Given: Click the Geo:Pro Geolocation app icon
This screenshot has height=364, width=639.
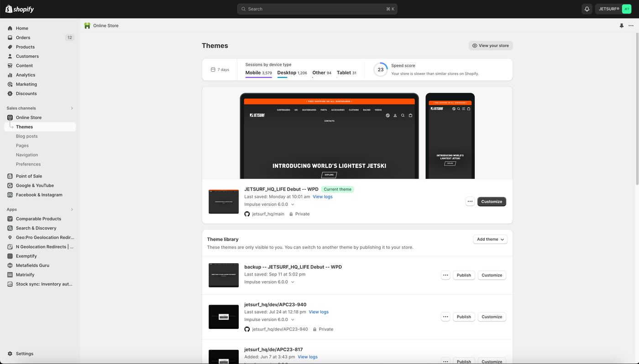Looking at the screenshot, I should tap(10, 238).
